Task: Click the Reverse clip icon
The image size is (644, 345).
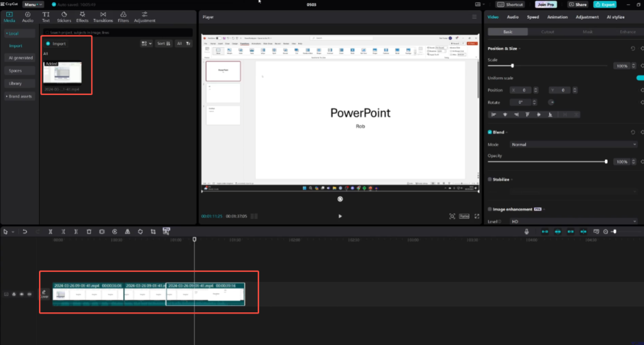Action: click(114, 232)
